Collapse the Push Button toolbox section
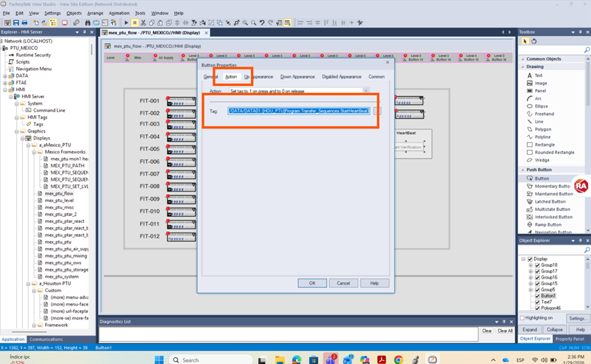Image resolution: width=591 pixels, height=364 pixels. [523, 170]
